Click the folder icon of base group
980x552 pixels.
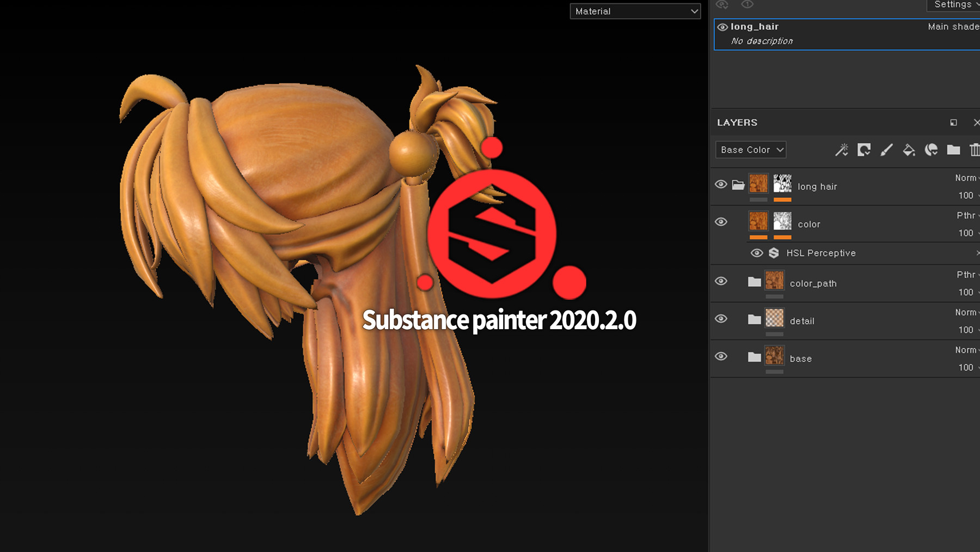click(754, 357)
